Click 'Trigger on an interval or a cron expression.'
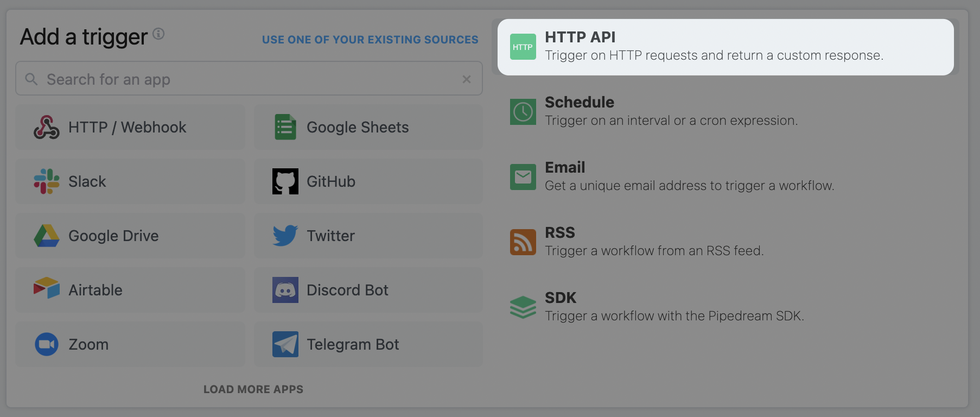 coord(671,121)
